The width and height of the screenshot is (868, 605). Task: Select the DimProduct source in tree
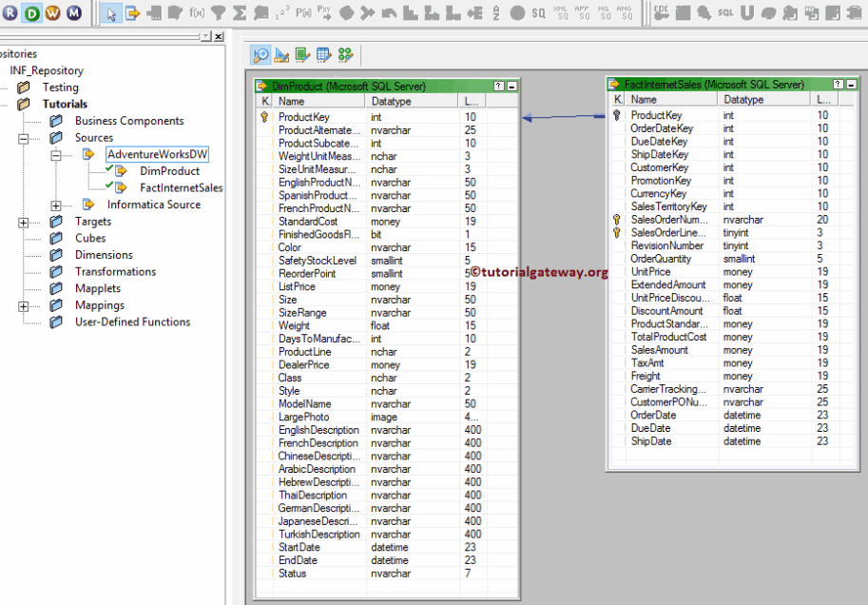click(x=169, y=171)
